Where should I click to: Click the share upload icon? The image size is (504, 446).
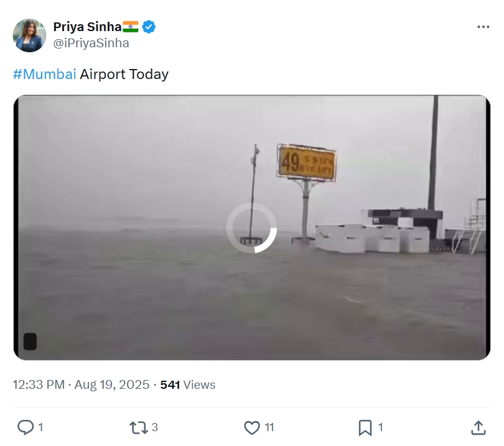coord(478,428)
